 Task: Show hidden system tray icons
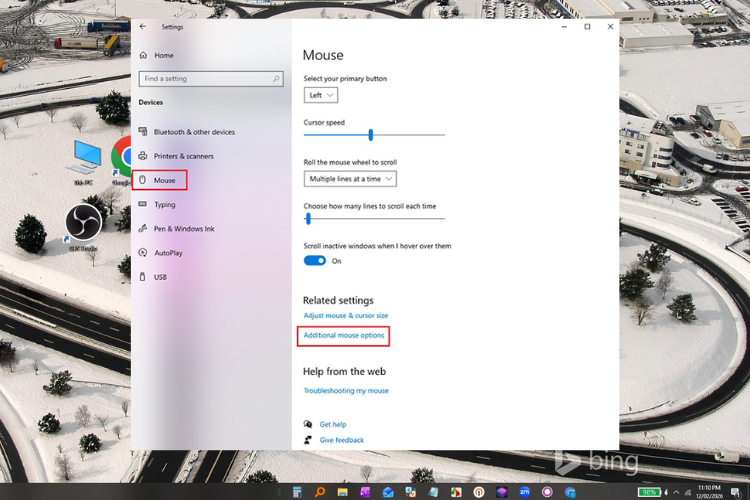click(x=676, y=492)
